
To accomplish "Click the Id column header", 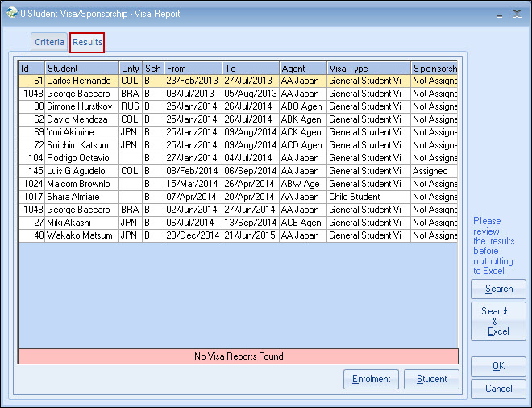I will [31, 69].
